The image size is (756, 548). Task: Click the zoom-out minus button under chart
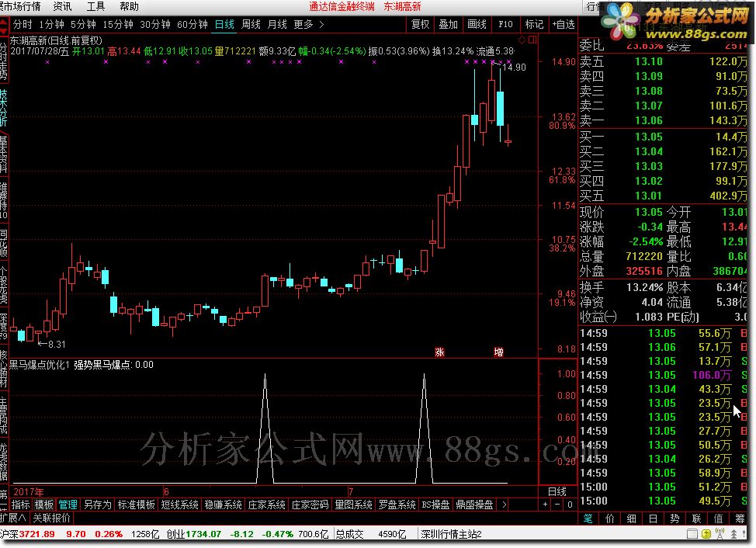557,505
